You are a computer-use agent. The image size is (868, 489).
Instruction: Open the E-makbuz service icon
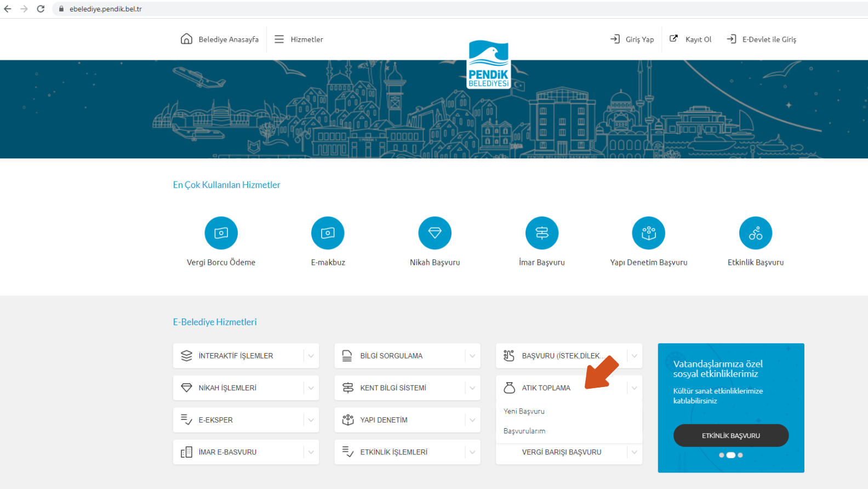328,233
